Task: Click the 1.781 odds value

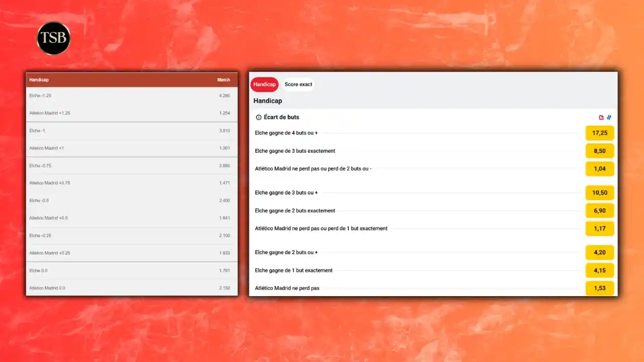Action: click(224, 270)
